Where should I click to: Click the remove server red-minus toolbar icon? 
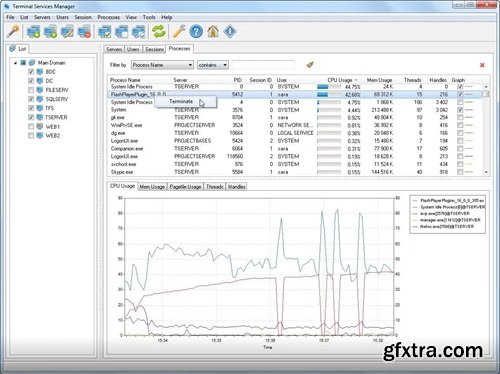(x=84, y=32)
